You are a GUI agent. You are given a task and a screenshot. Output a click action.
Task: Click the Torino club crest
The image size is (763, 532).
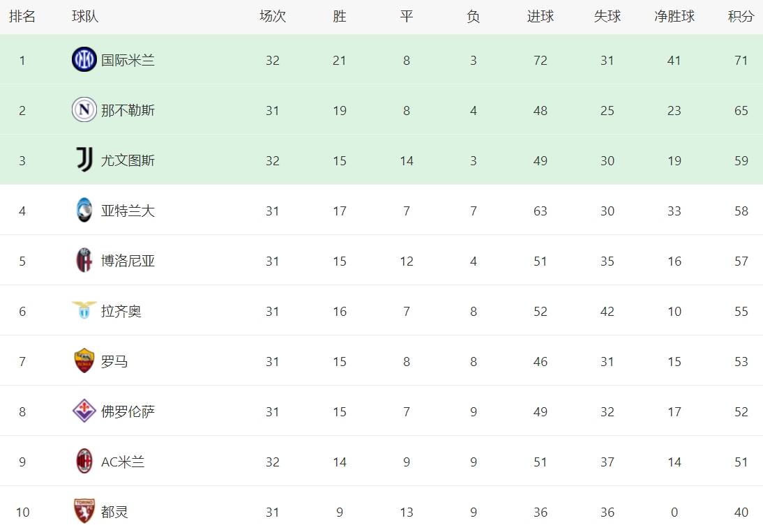click(84, 512)
